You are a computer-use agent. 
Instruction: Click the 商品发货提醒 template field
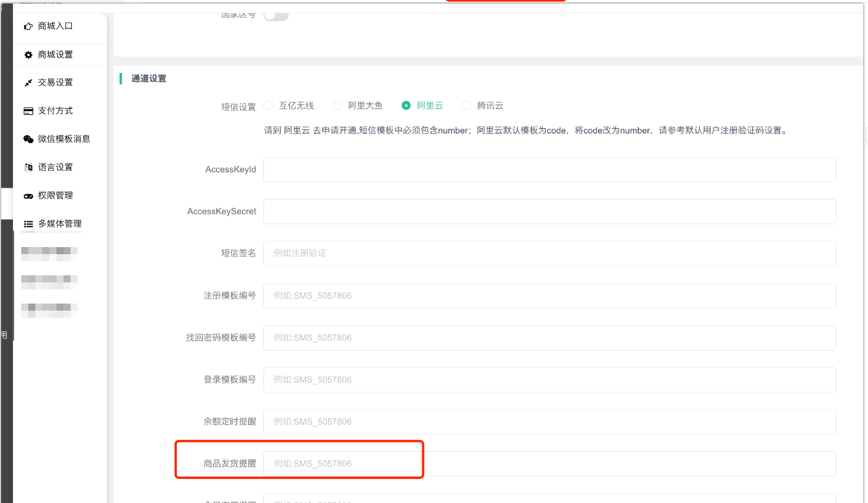[x=549, y=464]
